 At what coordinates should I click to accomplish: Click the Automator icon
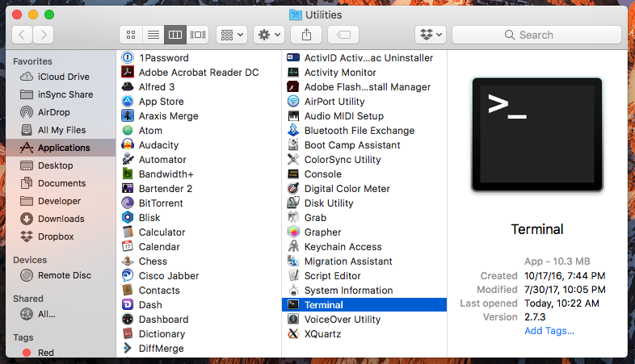[128, 159]
